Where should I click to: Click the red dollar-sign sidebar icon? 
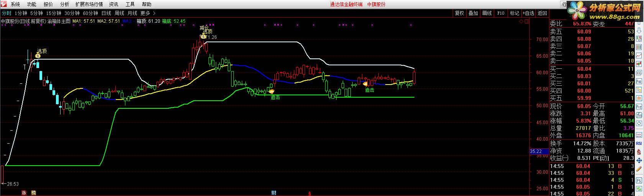pyautogui.click(x=639, y=152)
